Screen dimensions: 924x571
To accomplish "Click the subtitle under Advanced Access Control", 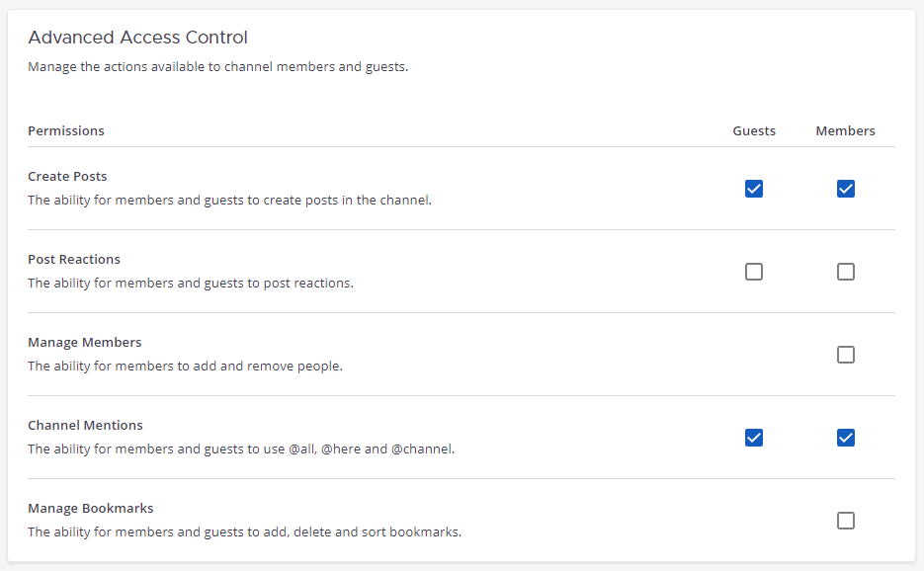I will point(217,66).
